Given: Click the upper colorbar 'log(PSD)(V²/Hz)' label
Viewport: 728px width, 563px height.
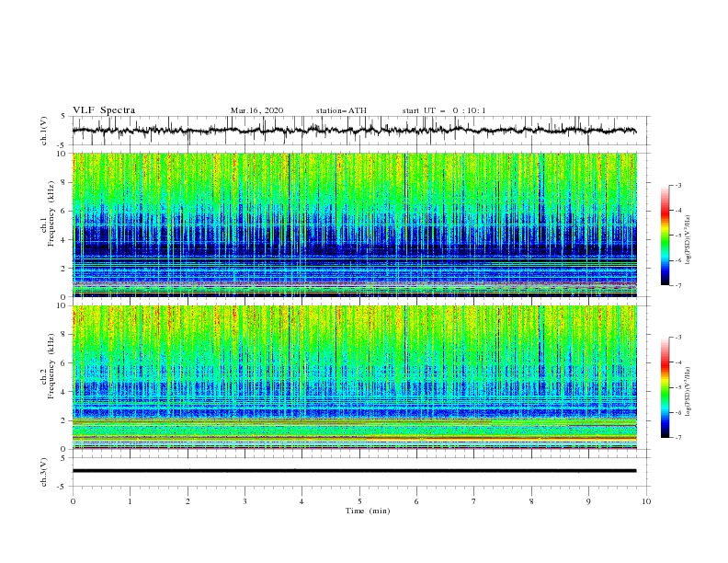Looking at the screenshot, I should [688, 240].
